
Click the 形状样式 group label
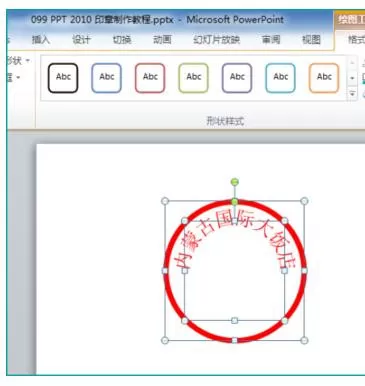[x=225, y=121]
